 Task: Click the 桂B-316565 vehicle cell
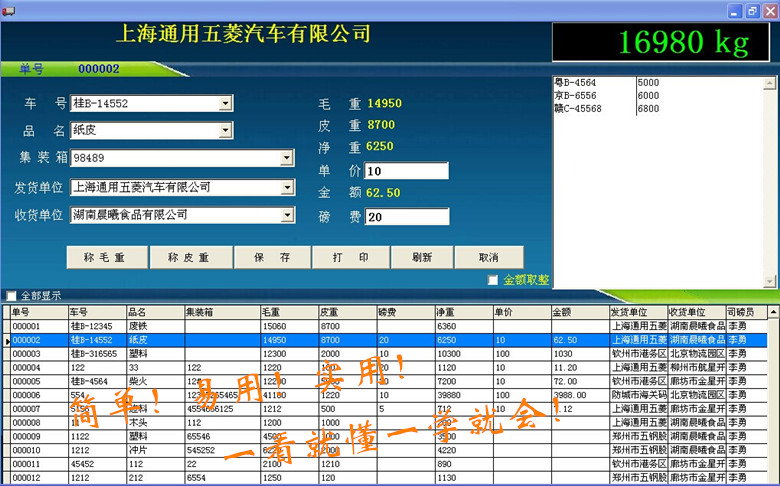pos(97,354)
